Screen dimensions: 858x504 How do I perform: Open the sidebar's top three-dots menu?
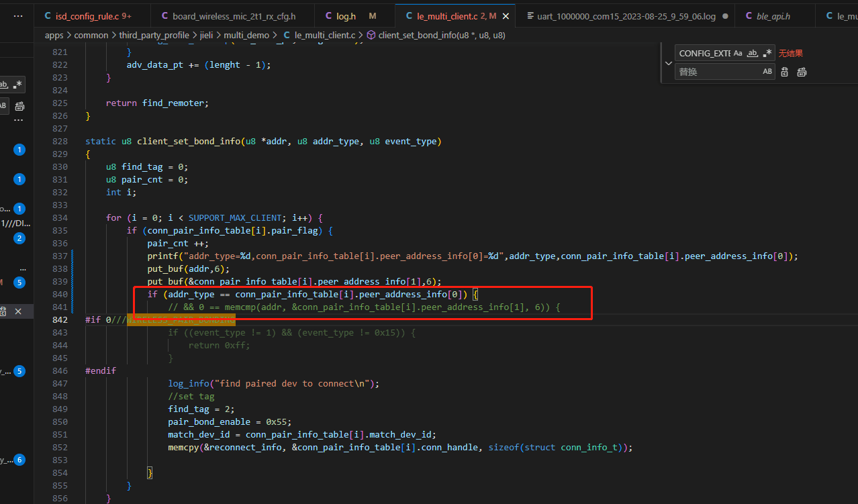point(18,15)
